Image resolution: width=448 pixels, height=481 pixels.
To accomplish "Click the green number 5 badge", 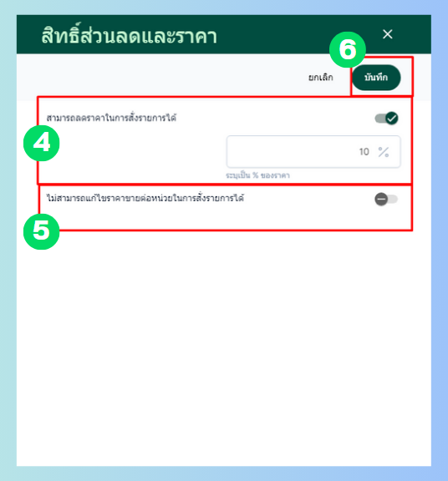I will point(42,231).
